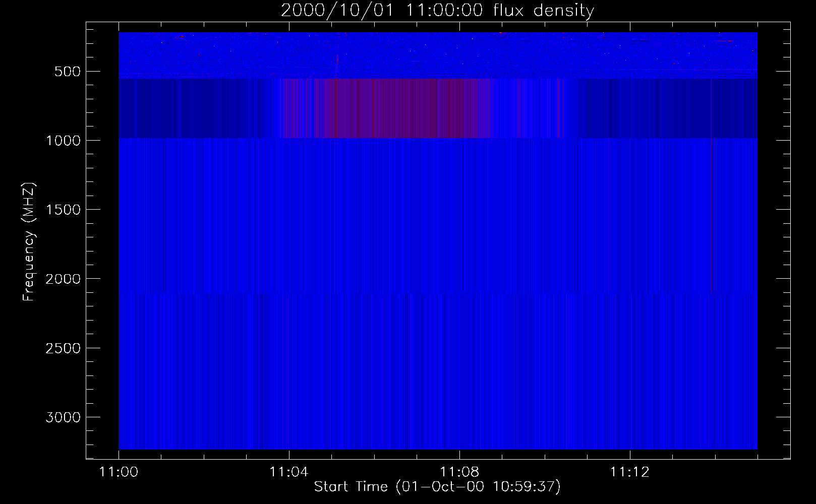Click the 11:08 time tick label
This screenshot has width=816, height=504.
pyautogui.click(x=459, y=472)
